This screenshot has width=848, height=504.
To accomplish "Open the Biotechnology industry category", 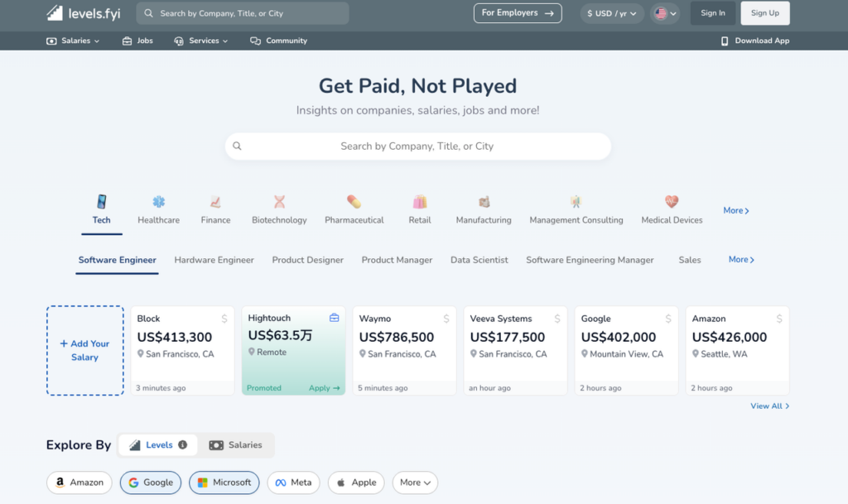I will (279, 207).
